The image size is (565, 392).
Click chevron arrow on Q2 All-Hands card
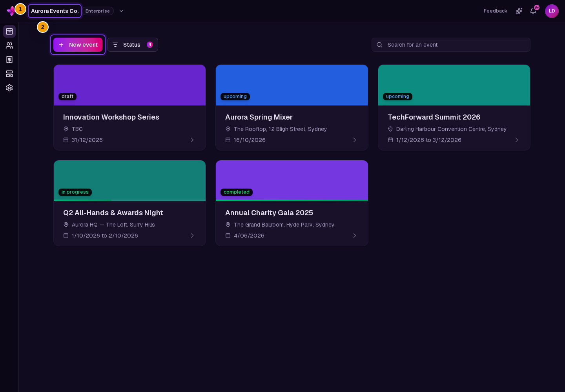(x=192, y=236)
